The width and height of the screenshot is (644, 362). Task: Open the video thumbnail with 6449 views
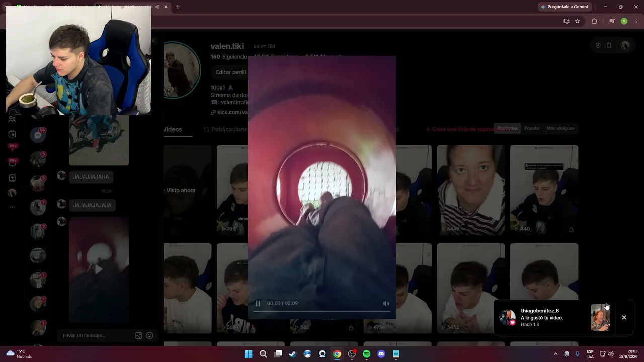[470, 191]
